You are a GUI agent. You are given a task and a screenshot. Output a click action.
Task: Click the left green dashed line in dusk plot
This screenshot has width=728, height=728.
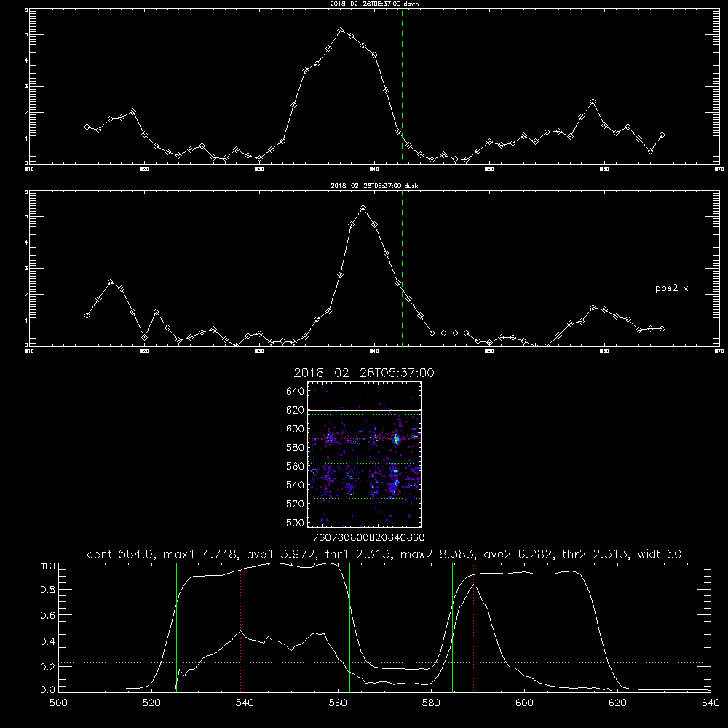point(232,268)
